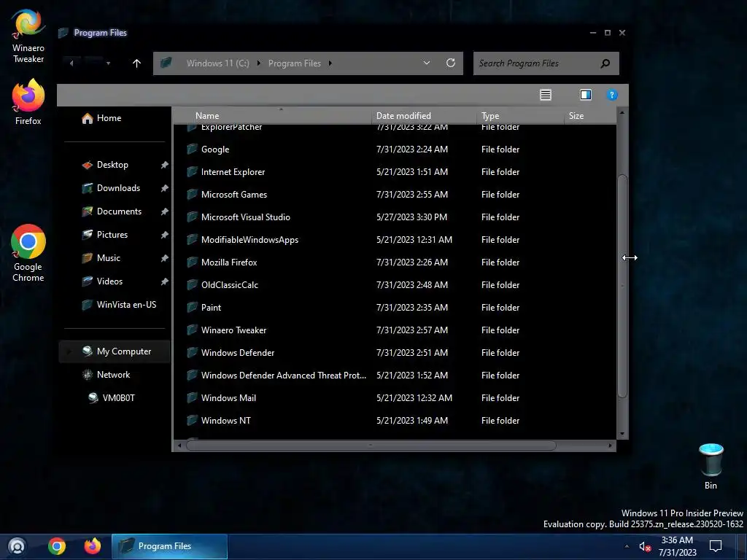Unpin Pictures using its pin icon

pyautogui.click(x=164, y=235)
